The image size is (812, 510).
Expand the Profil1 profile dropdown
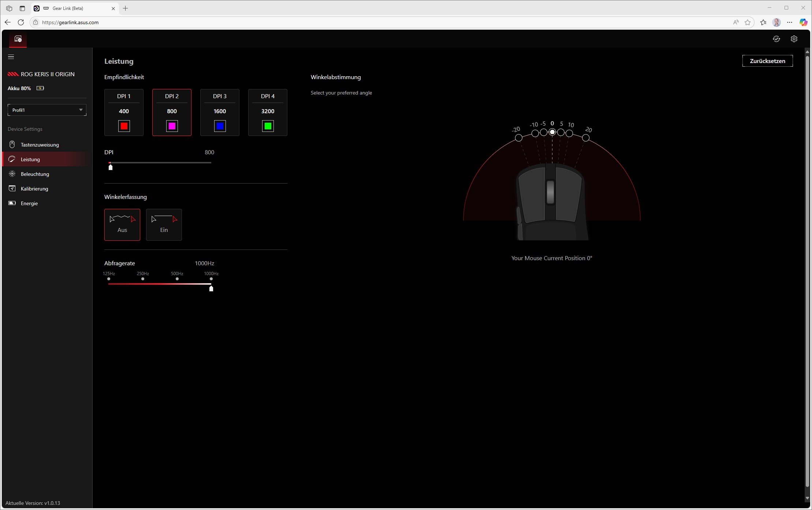(47, 110)
